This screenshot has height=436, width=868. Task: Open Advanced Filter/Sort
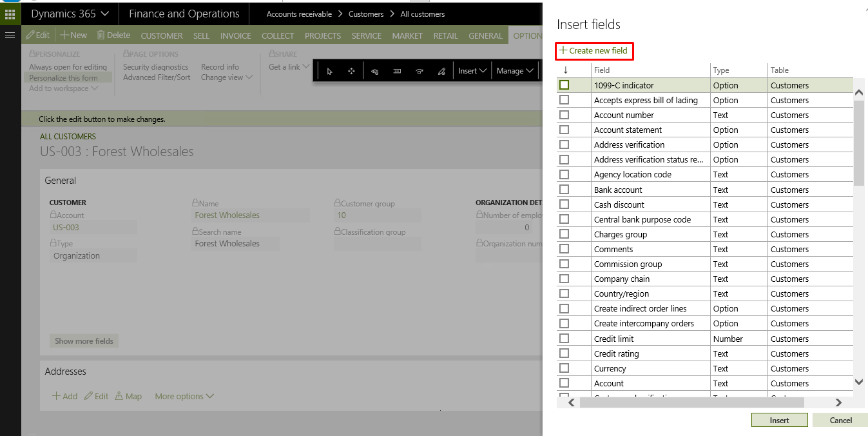coord(157,77)
